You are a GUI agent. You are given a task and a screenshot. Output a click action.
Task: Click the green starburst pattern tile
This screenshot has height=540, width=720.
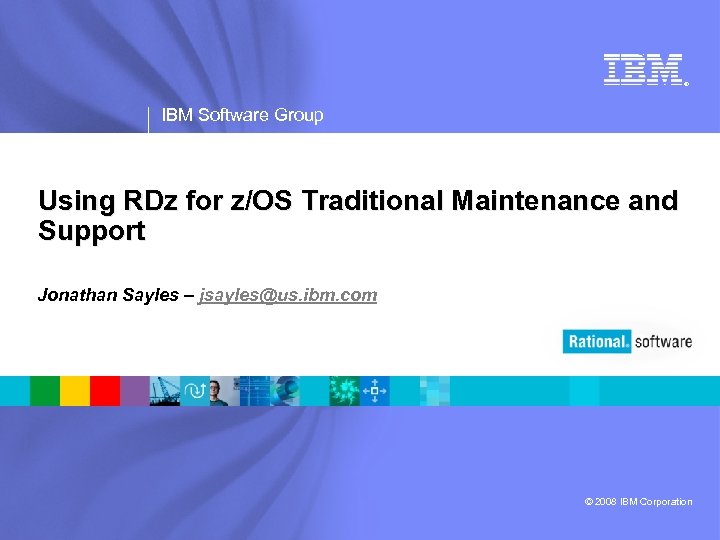[x=344, y=391]
